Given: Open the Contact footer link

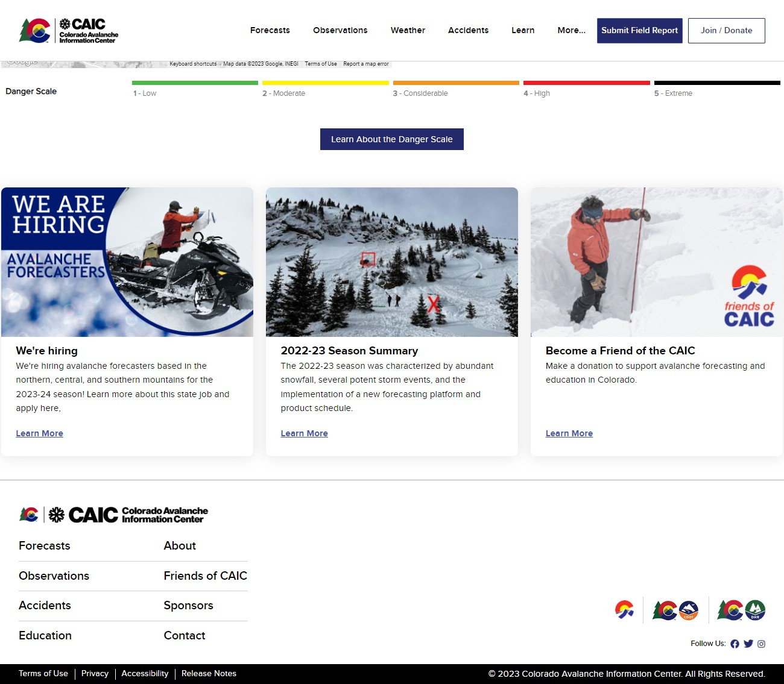Looking at the screenshot, I should click(185, 636).
